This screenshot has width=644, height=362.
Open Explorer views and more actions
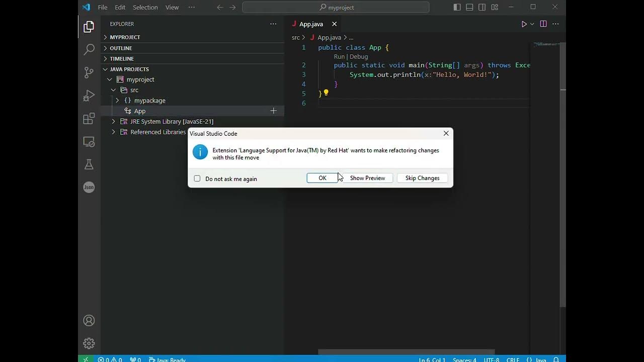(x=273, y=24)
